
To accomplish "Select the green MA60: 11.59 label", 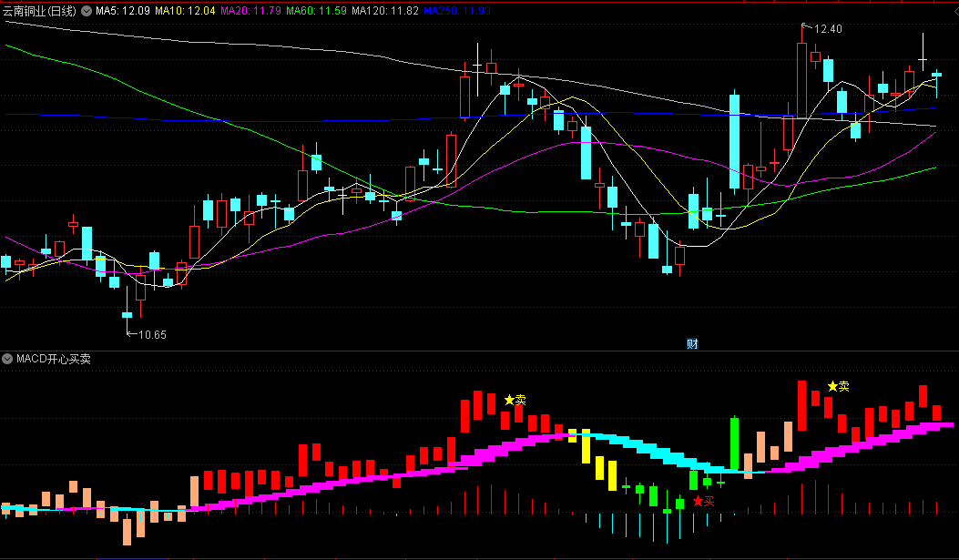I will [316, 11].
